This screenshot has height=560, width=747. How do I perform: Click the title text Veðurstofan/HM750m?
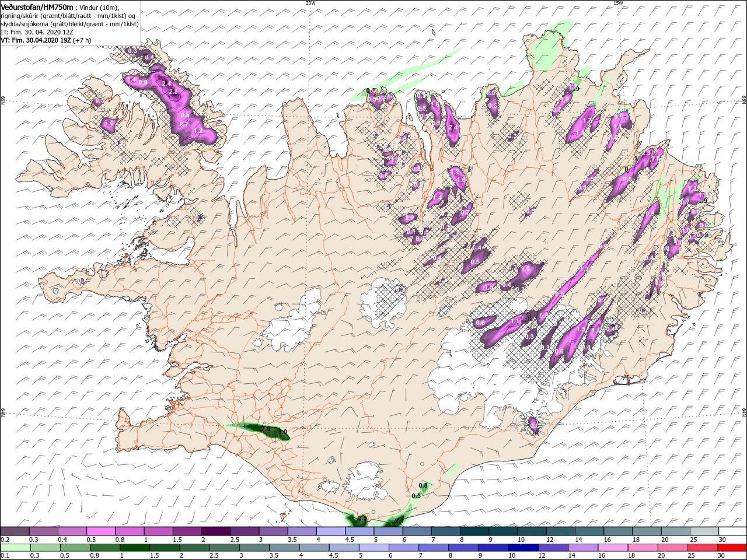pos(37,6)
